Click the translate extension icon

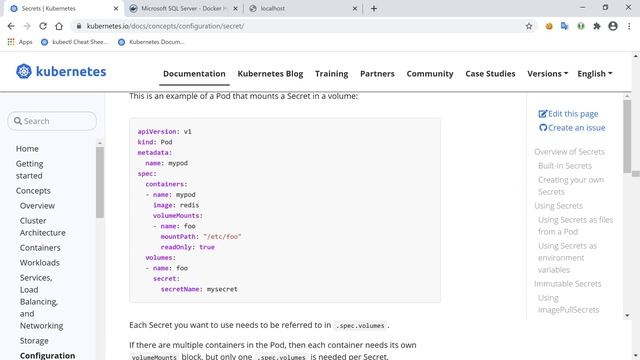564,26
